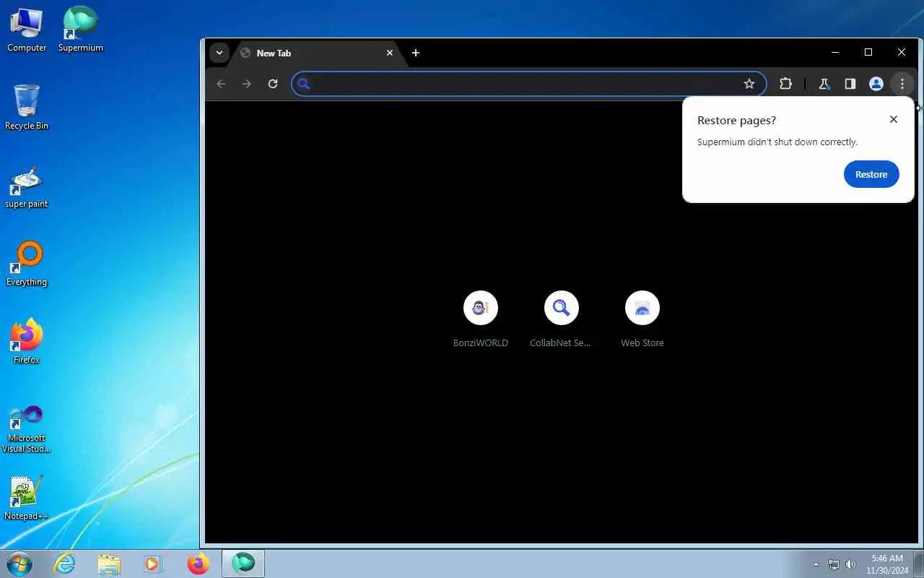This screenshot has width=924, height=578.
Task: Select the Supermium desktop shortcut
Action: [81, 30]
